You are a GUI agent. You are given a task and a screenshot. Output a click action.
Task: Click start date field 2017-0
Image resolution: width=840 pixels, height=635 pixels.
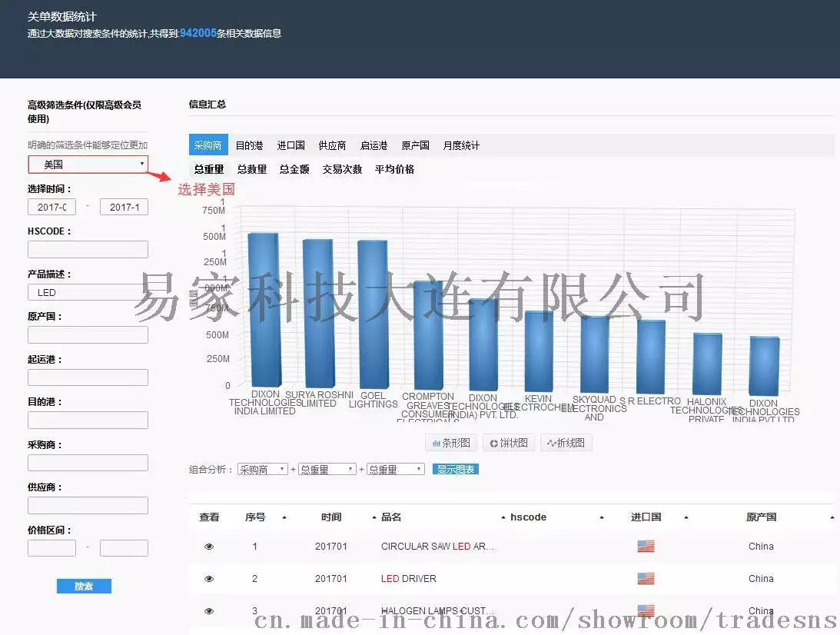coord(52,207)
